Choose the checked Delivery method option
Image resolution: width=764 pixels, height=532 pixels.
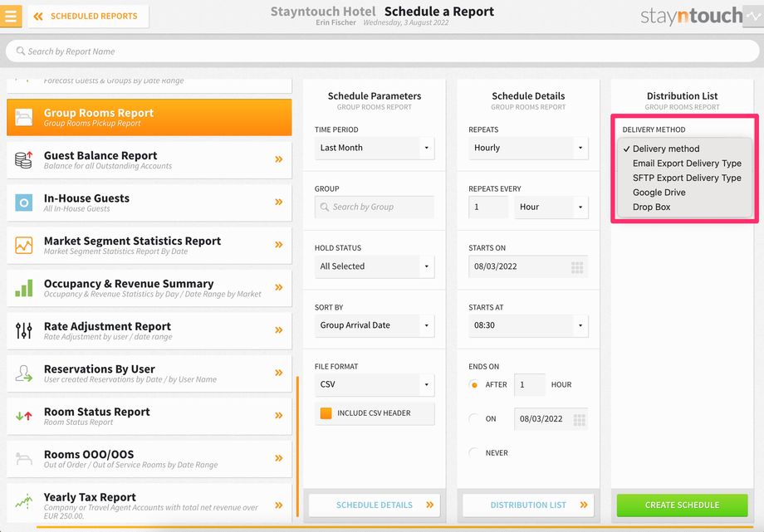pyautogui.click(x=684, y=149)
